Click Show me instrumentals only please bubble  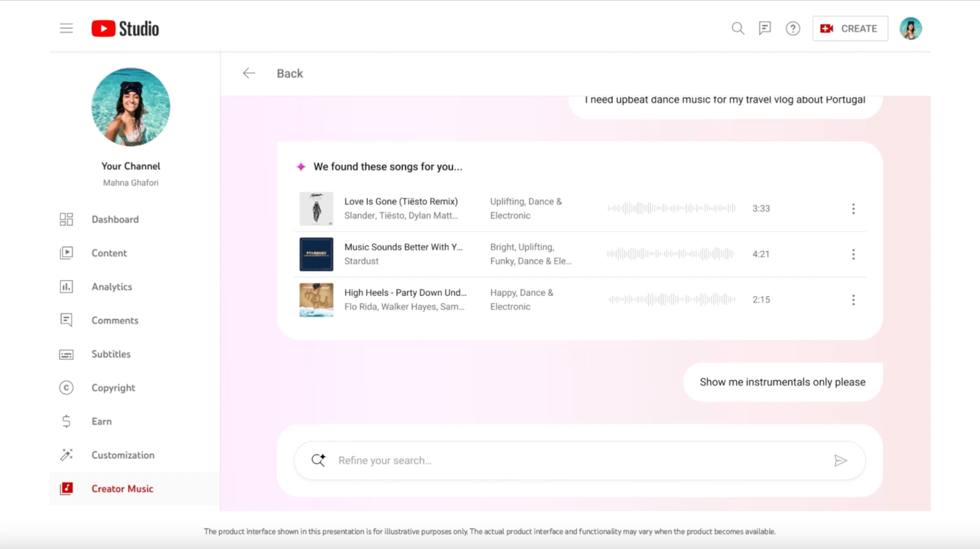(x=782, y=382)
